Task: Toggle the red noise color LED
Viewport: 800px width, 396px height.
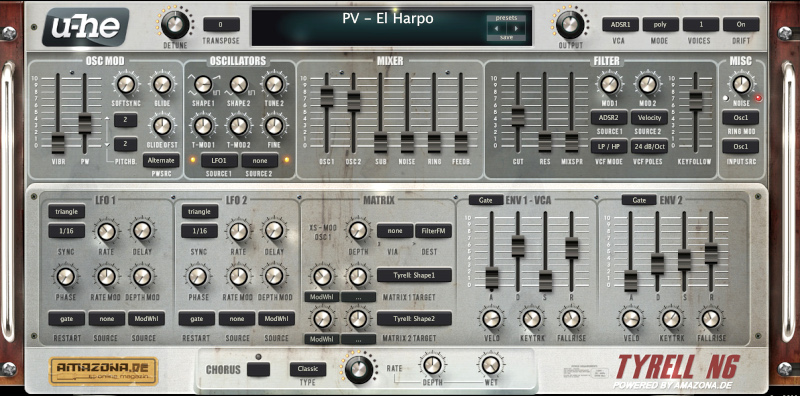Action: coord(759,98)
